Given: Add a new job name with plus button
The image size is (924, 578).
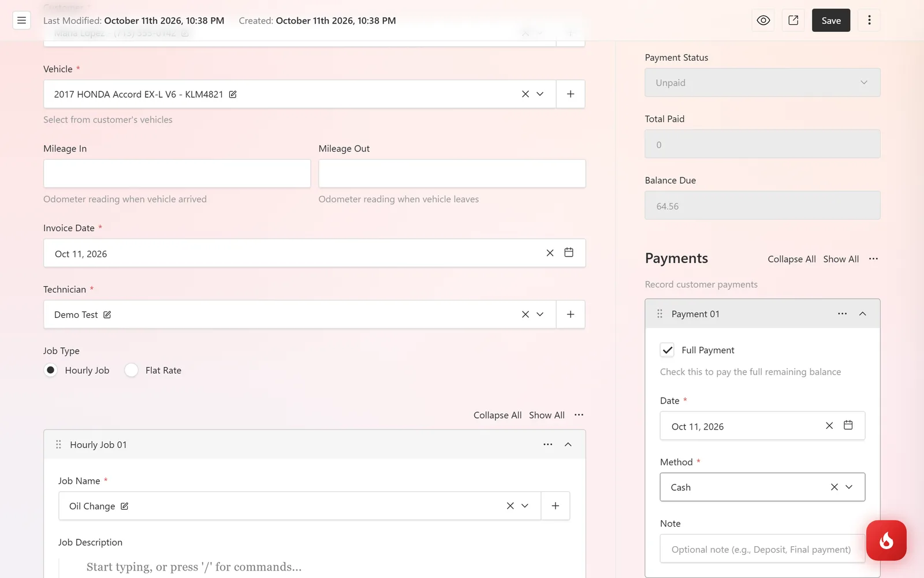Looking at the screenshot, I should point(556,506).
